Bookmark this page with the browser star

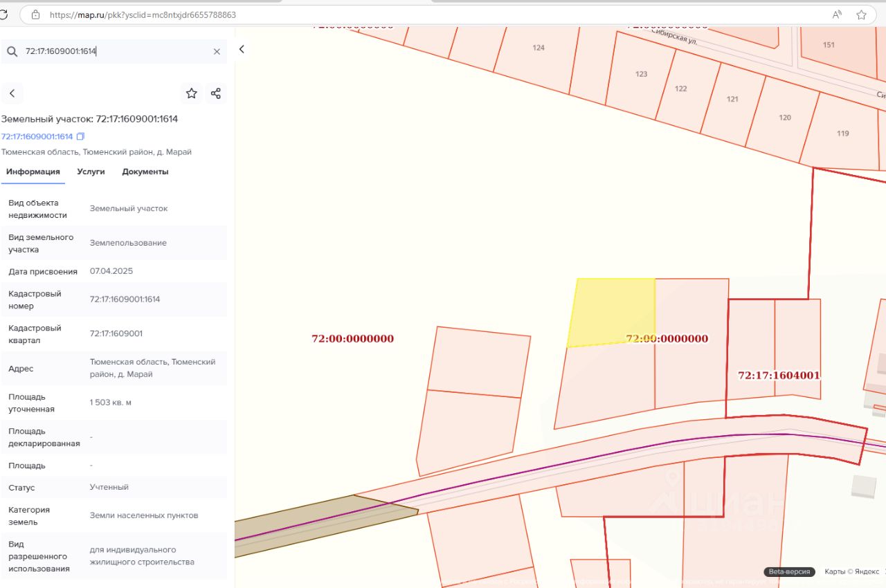coord(861,15)
